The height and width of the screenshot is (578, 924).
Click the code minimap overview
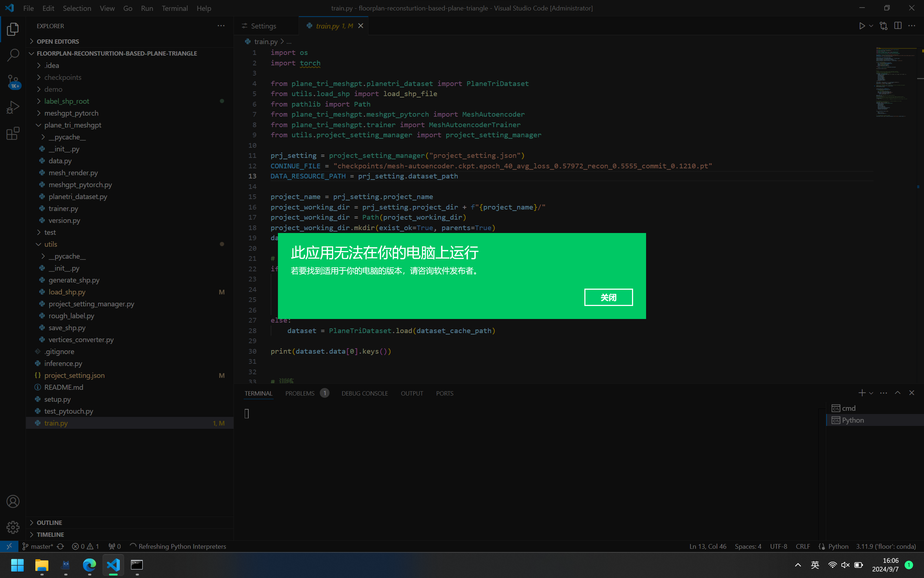point(896,82)
